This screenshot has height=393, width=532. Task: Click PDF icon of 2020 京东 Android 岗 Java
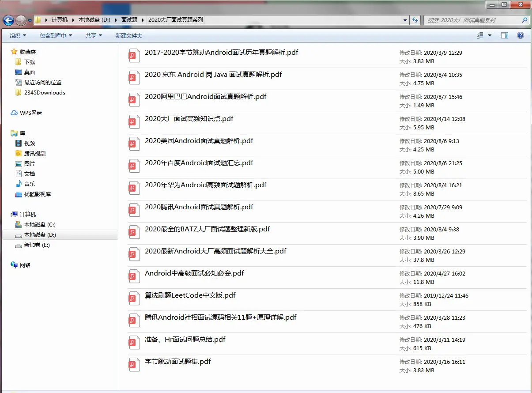coord(134,78)
